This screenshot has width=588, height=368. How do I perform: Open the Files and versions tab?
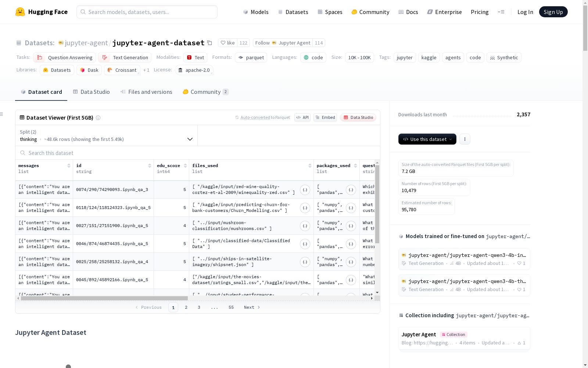click(x=146, y=92)
